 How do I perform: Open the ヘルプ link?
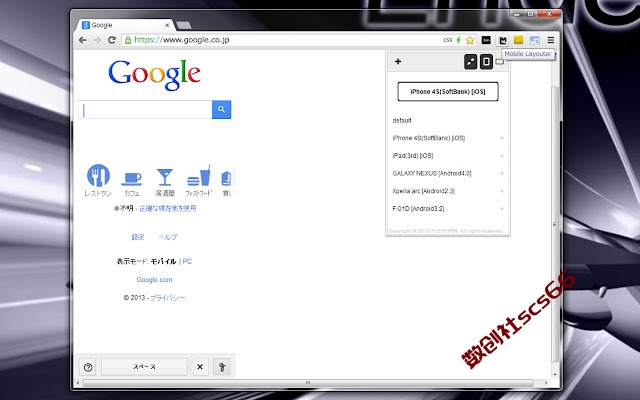pyautogui.click(x=168, y=237)
